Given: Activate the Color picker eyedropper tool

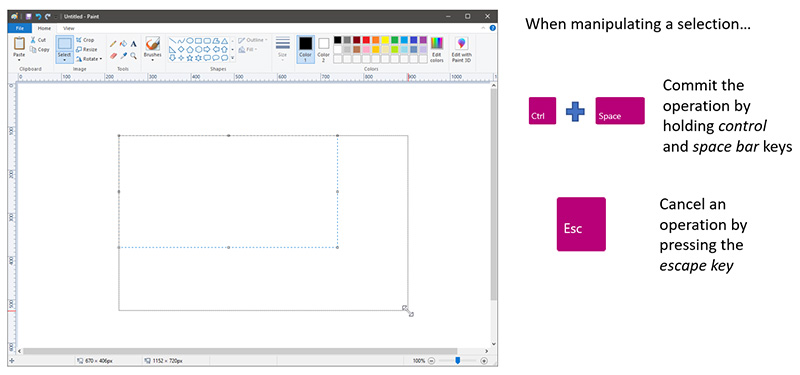Looking at the screenshot, I should [123, 55].
